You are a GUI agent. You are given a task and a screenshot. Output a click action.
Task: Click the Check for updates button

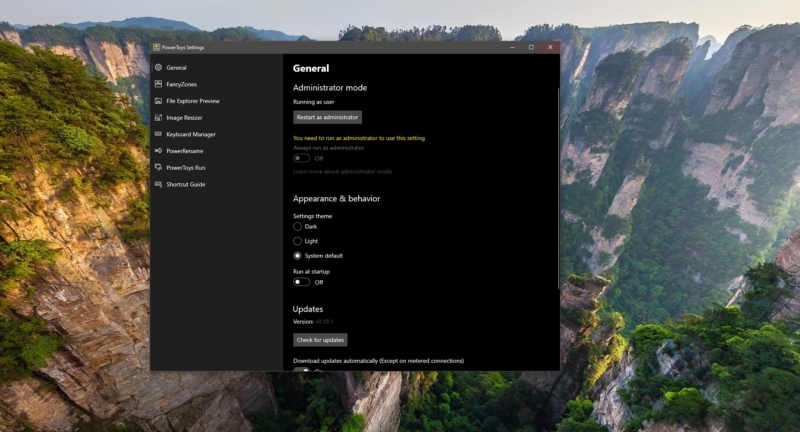tap(320, 340)
